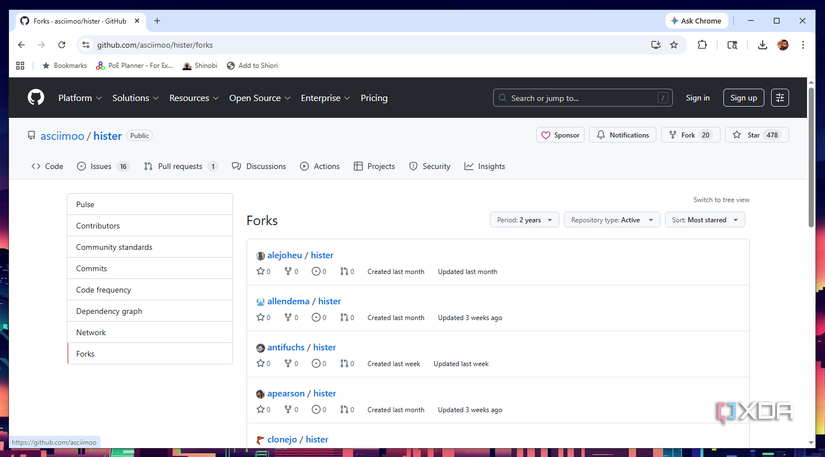Open Chrome side search icon
Screen dimensions: 825x457
(732, 45)
